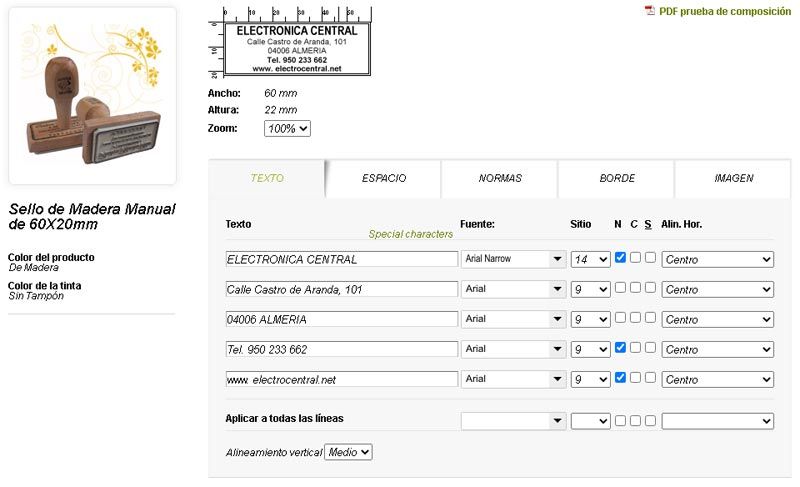Open Centro alignment dropdown for www. electrocentral.net
This screenshot has width=800, height=487.
click(717, 379)
